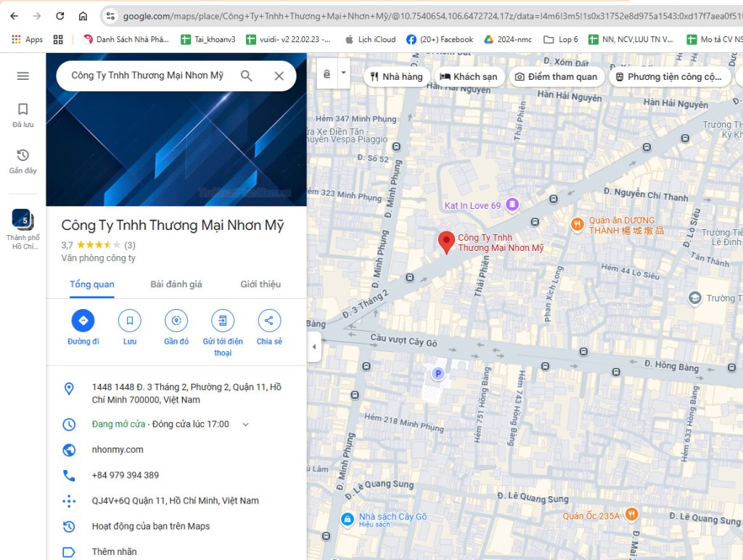
Task: Click the Chia sẻ share icon
Action: (268, 320)
